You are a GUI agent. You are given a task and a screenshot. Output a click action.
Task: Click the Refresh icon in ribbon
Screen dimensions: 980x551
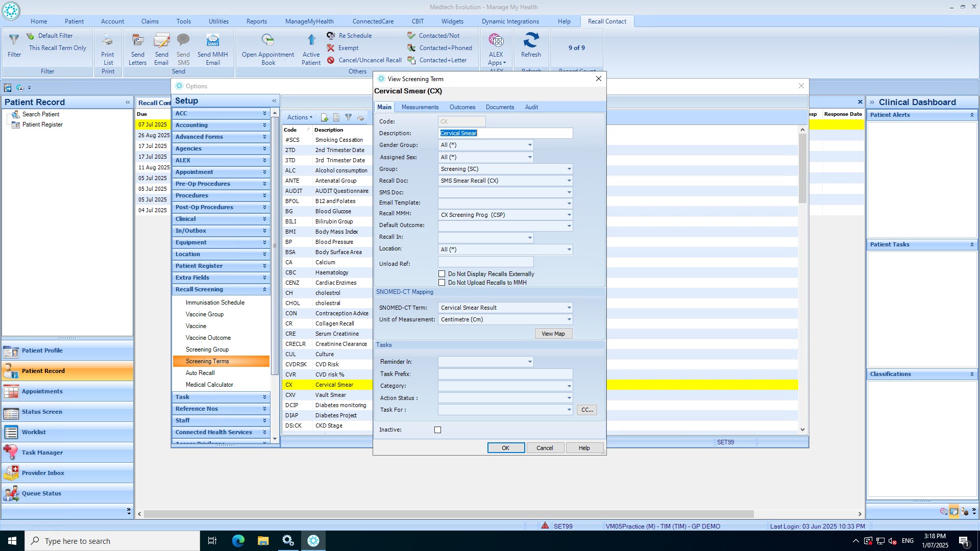[531, 40]
